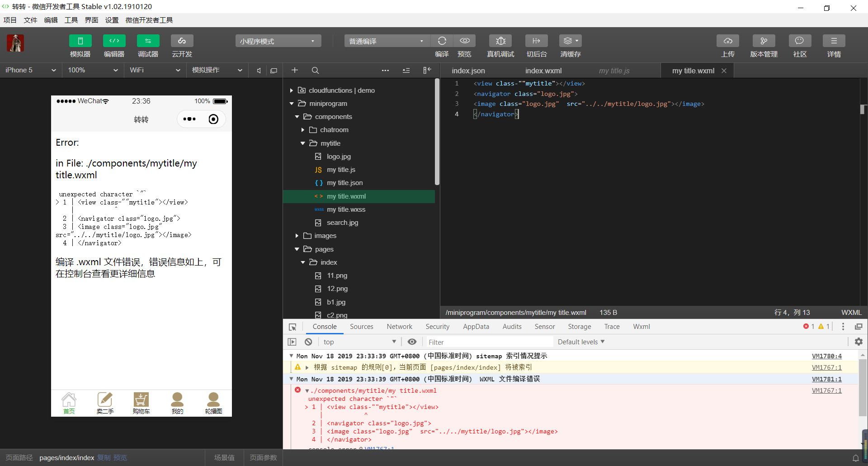The height and width of the screenshot is (466, 868).
Task: Toggle the debugger (调试器) panel
Action: coord(148,41)
